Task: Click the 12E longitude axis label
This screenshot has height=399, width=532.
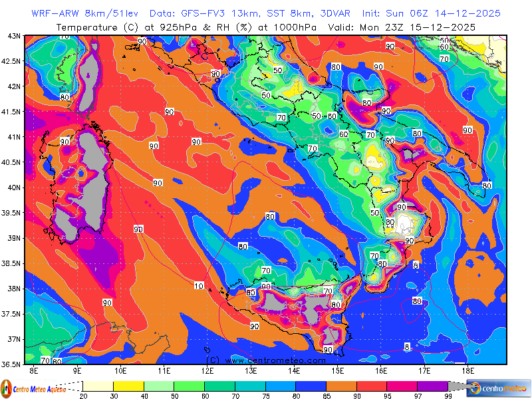Action: tap(207, 370)
